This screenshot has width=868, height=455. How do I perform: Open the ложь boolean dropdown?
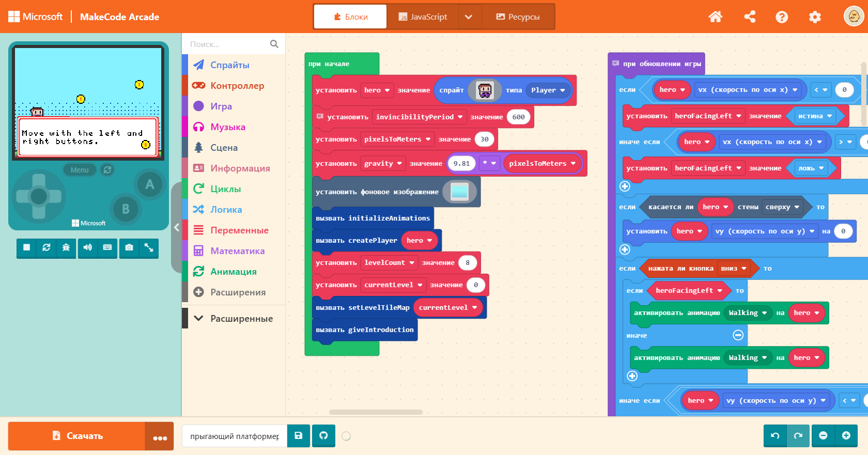811,168
